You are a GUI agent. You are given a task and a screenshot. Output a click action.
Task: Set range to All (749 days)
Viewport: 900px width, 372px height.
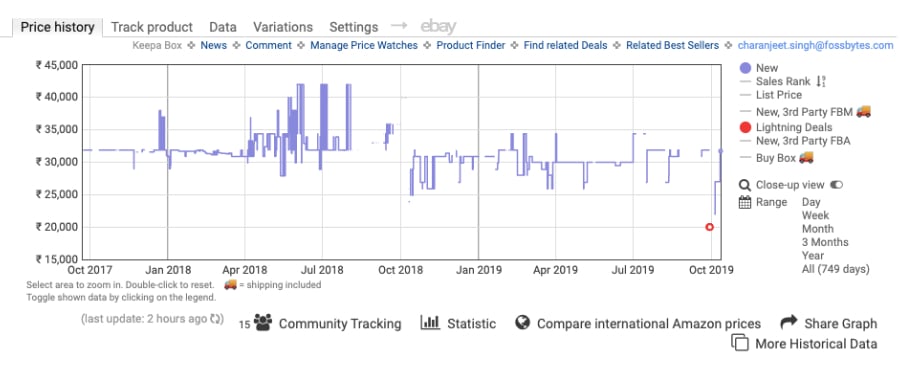click(836, 269)
